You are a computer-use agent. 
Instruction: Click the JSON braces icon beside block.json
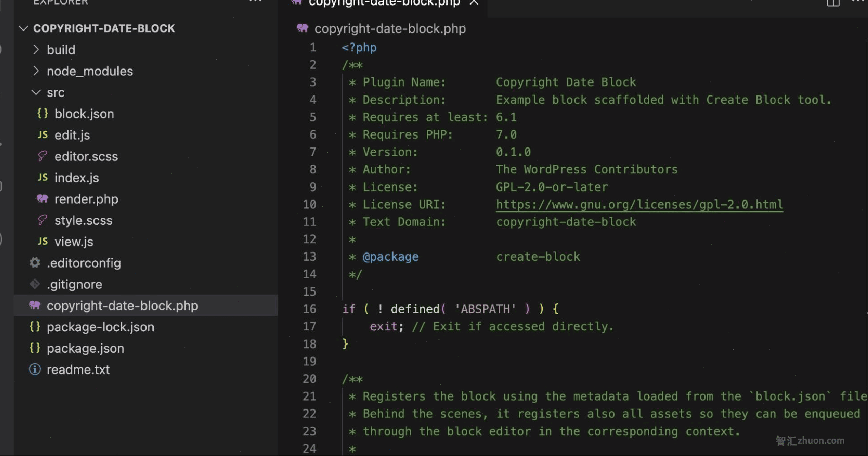42,114
